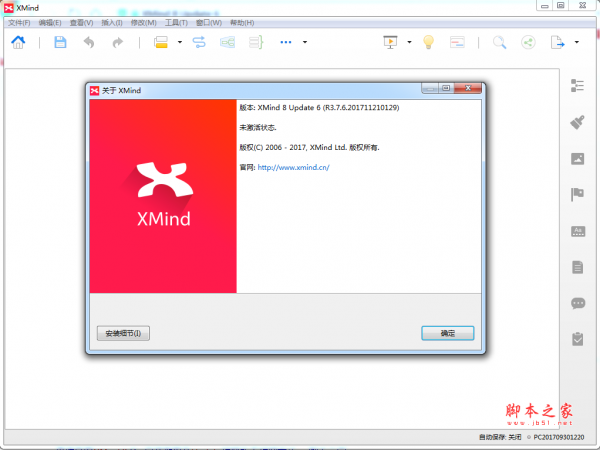Open the 帮助(H) menu
The height and width of the screenshot is (450, 600).
(x=242, y=23)
